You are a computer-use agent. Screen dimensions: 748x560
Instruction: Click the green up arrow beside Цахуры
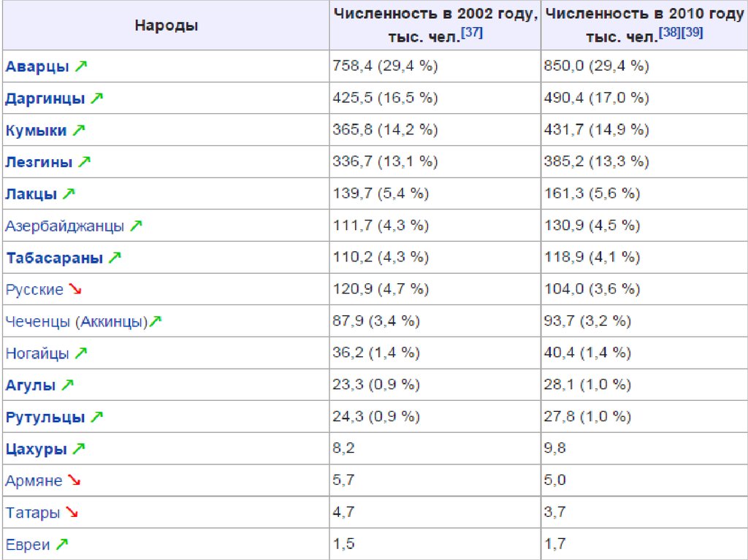(x=79, y=449)
